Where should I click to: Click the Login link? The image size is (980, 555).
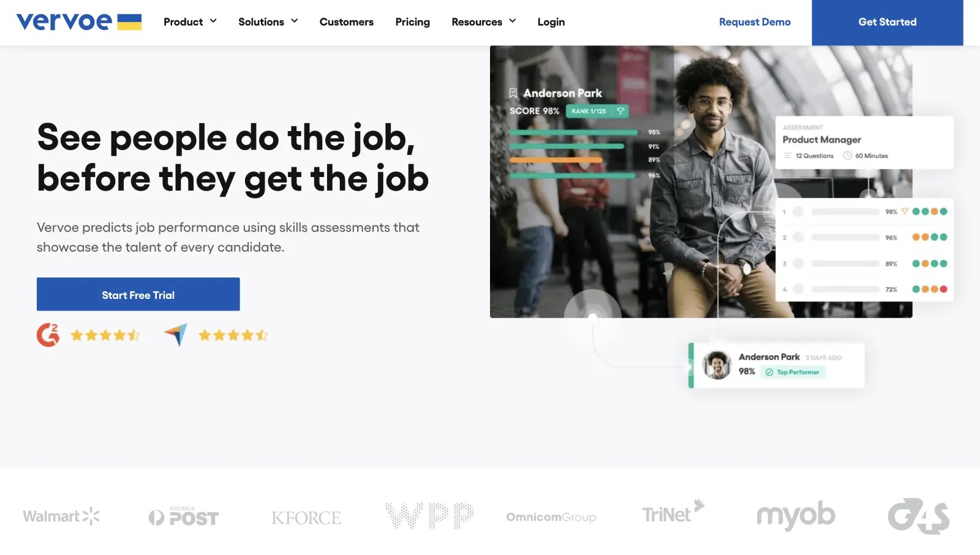[551, 22]
